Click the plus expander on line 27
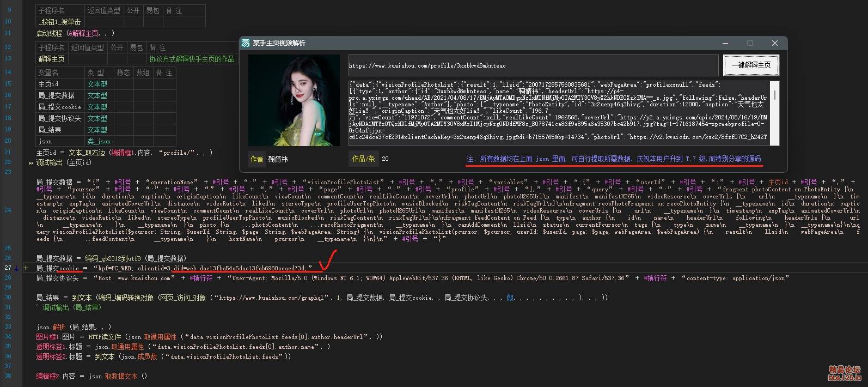This screenshot has width=868, height=387. (26, 268)
